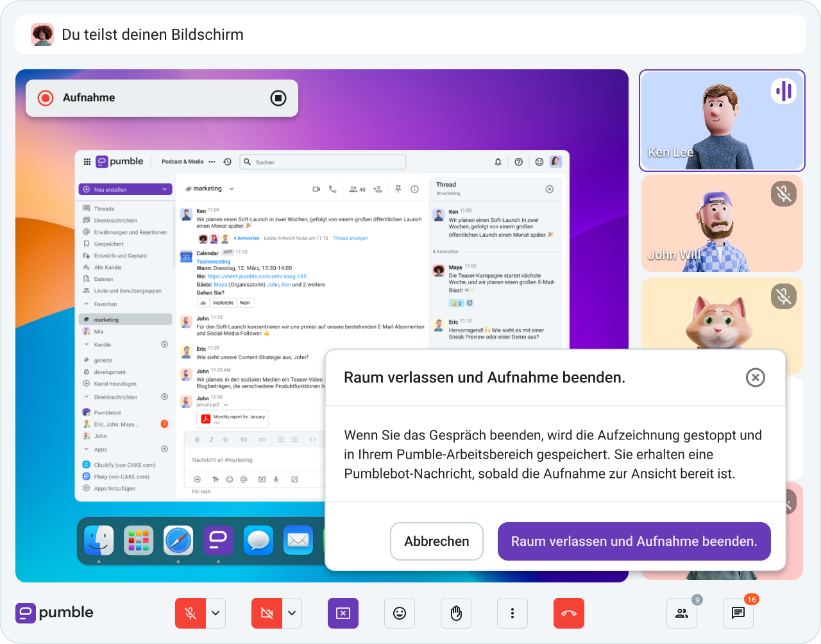Click the red hang-up call button
Screen dimensions: 821x644
[x=568, y=613]
